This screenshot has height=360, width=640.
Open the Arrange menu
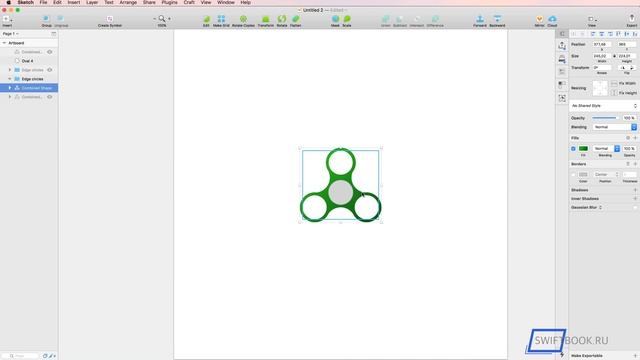point(128,2)
